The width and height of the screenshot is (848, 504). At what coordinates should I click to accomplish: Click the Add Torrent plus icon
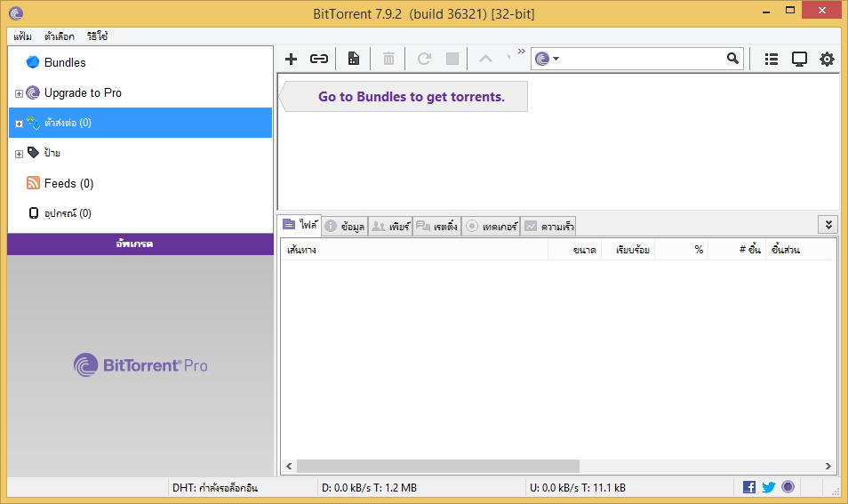pyautogui.click(x=291, y=59)
